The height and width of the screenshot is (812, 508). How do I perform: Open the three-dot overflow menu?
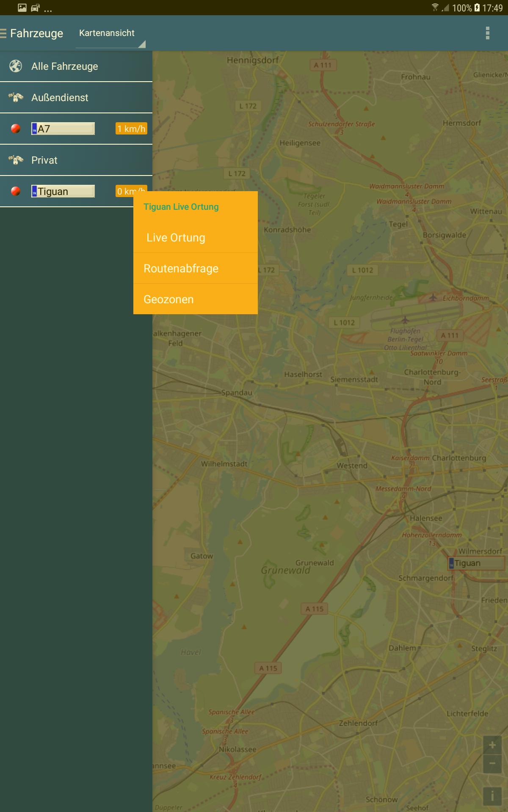[487, 33]
